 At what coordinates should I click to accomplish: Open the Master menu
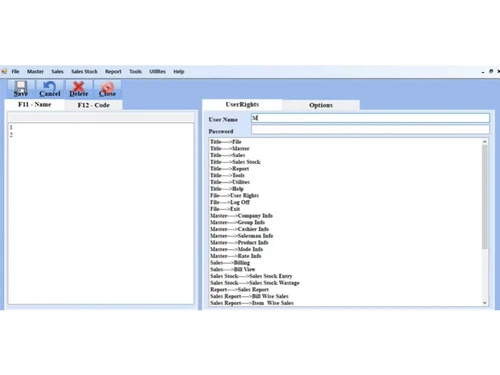pos(35,71)
